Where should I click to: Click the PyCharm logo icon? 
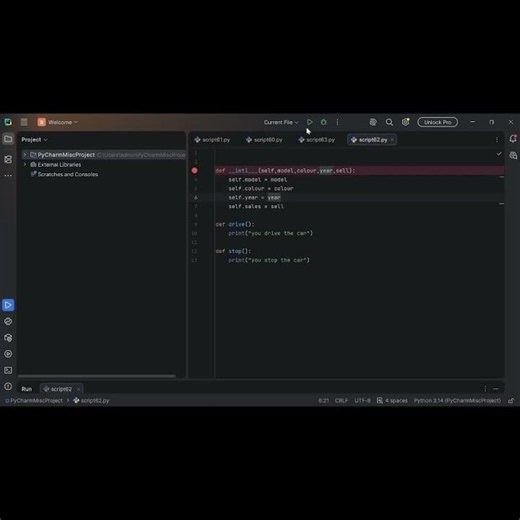8,122
